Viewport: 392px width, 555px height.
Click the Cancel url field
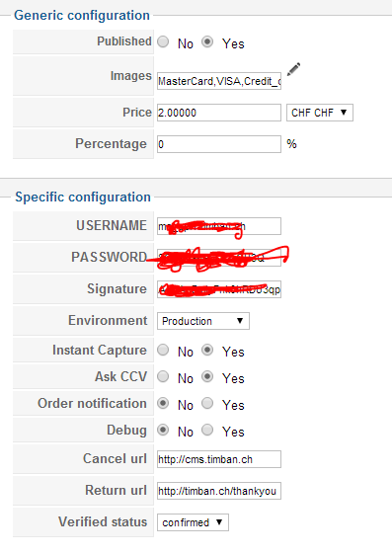219,459
